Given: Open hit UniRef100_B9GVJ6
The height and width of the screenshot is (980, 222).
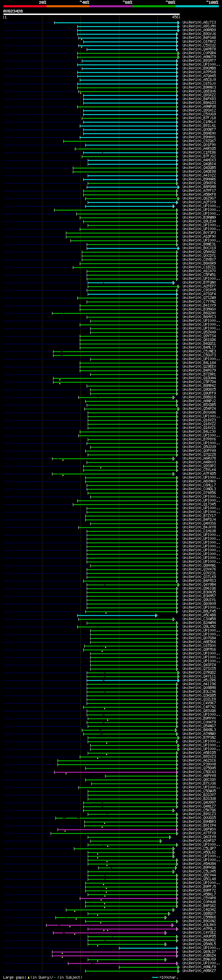Looking at the screenshot, I should click(199, 34).
